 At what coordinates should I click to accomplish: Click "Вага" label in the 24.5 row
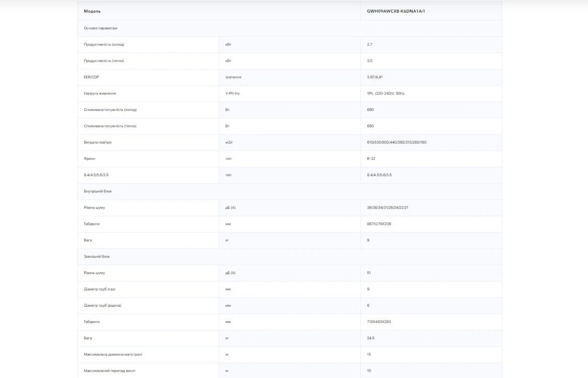coord(88,338)
